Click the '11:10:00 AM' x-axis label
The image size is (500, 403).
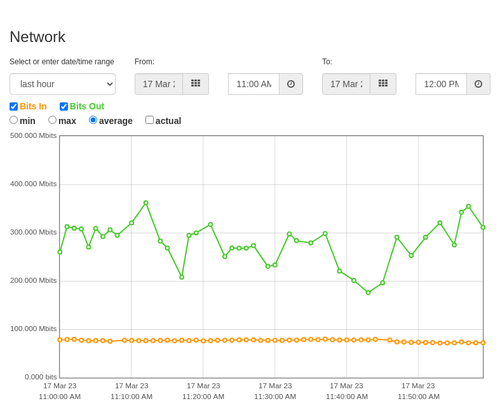(x=131, y=397)
